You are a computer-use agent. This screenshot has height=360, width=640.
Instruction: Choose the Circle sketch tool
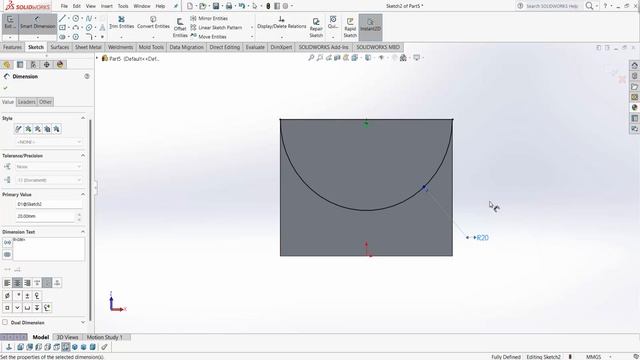coord(76,18)
